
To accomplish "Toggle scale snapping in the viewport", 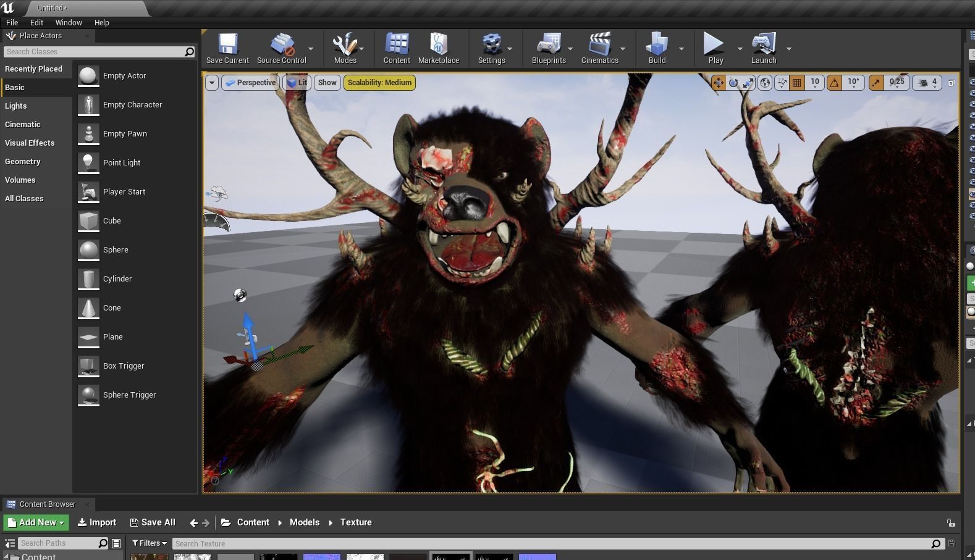I will (x=876, y=83).
